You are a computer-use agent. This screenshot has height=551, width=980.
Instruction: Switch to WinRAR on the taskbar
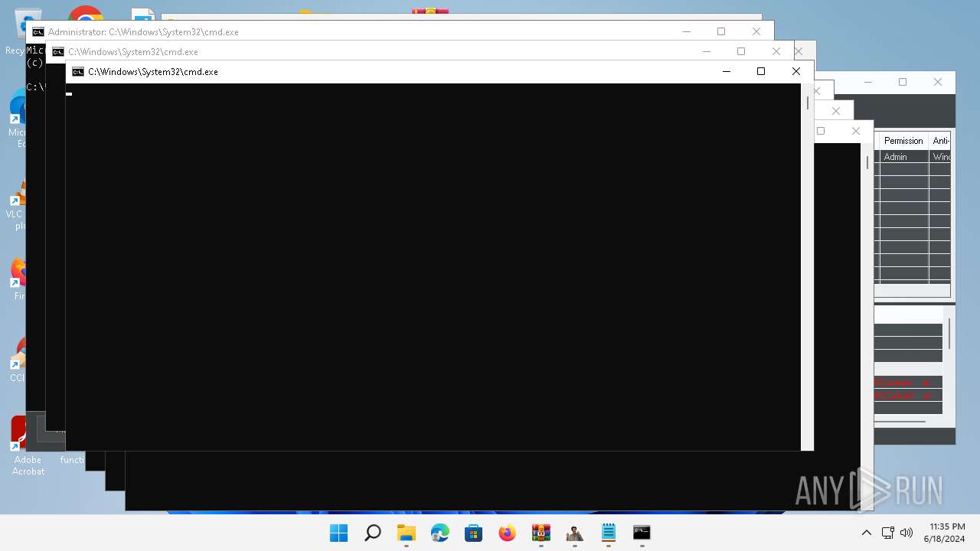(541, 533)
